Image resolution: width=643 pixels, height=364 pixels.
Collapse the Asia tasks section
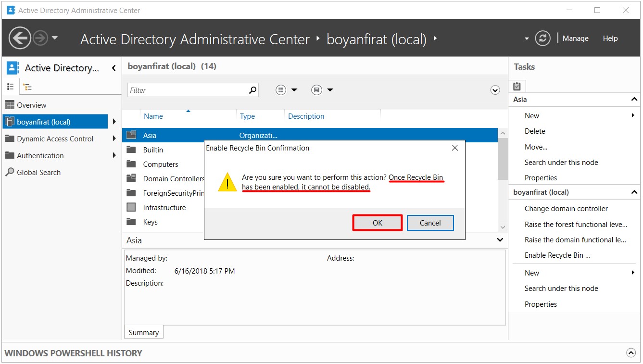click(x=634, y=100)
